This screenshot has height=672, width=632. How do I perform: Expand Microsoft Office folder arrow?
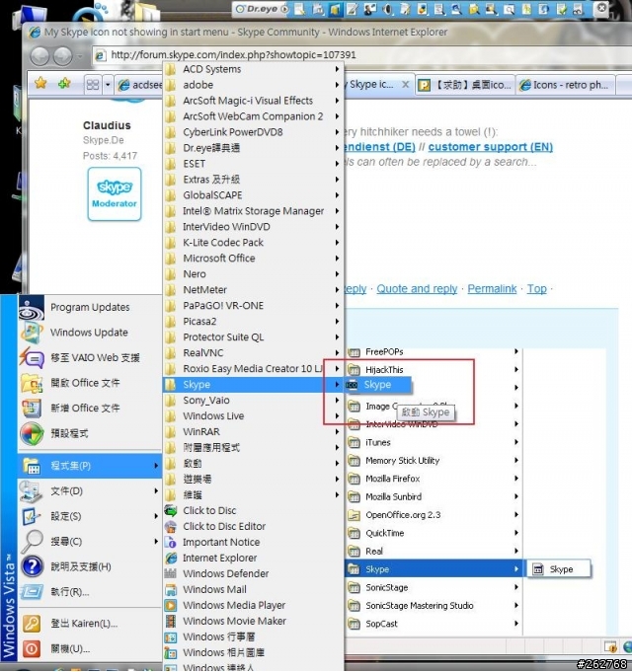coord(338,259)
